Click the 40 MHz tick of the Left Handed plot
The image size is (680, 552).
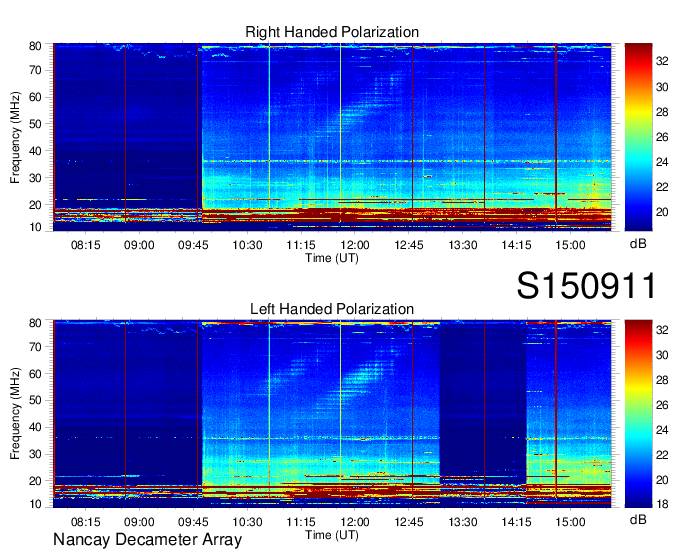click(x=35, y=428)
